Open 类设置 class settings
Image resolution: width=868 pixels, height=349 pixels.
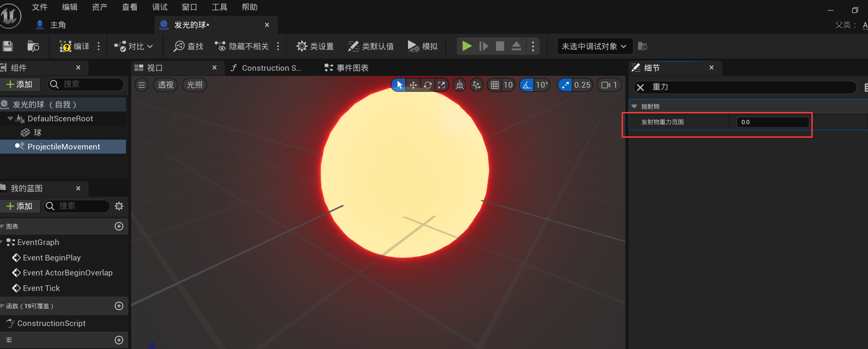(315, 46)
